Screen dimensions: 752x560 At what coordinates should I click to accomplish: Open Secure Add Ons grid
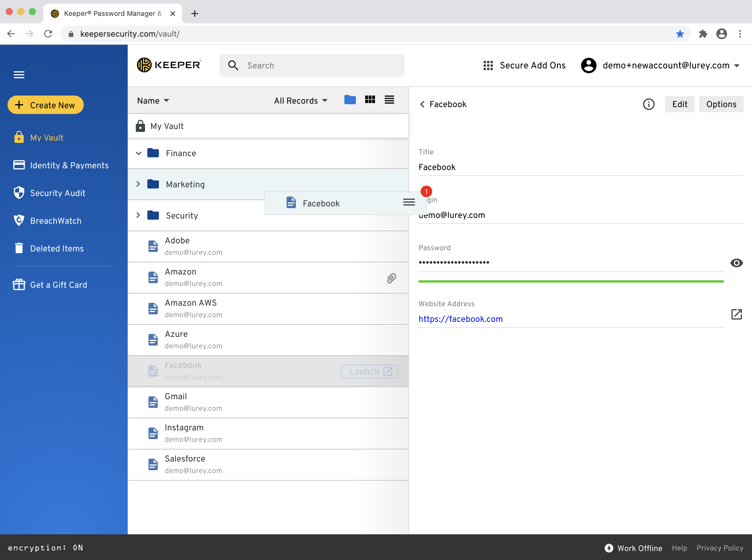(524, 66)
